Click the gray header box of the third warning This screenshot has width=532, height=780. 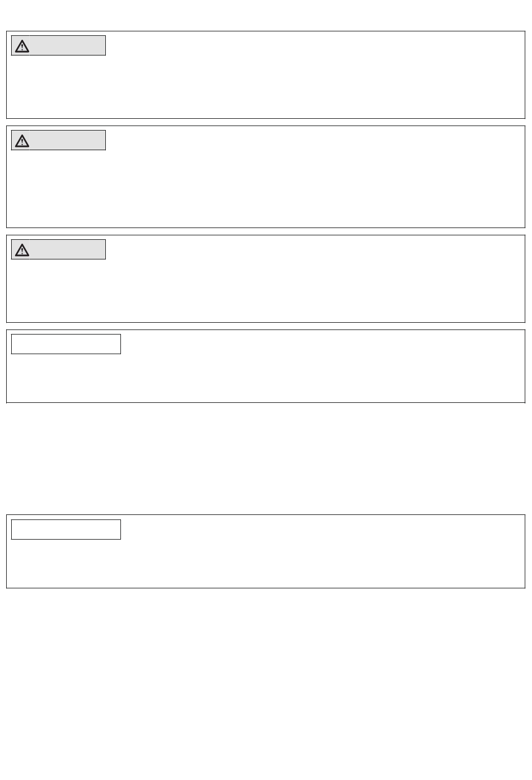58,250
